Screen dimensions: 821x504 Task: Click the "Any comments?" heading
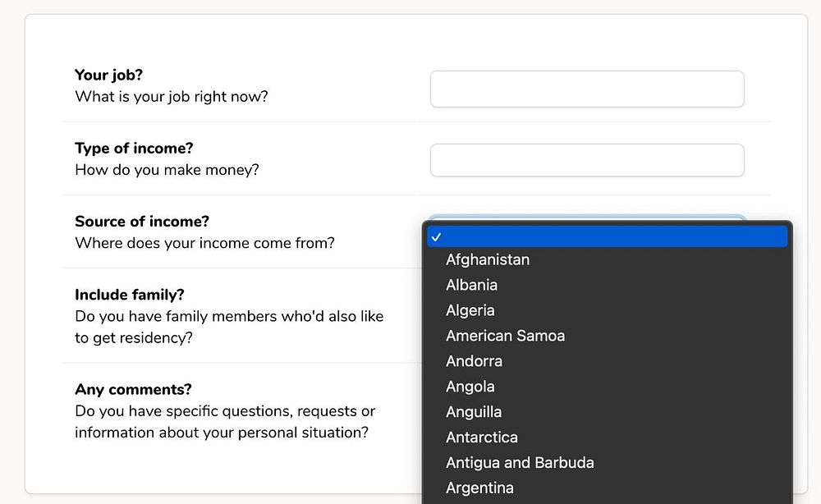(x=133, y=389)
